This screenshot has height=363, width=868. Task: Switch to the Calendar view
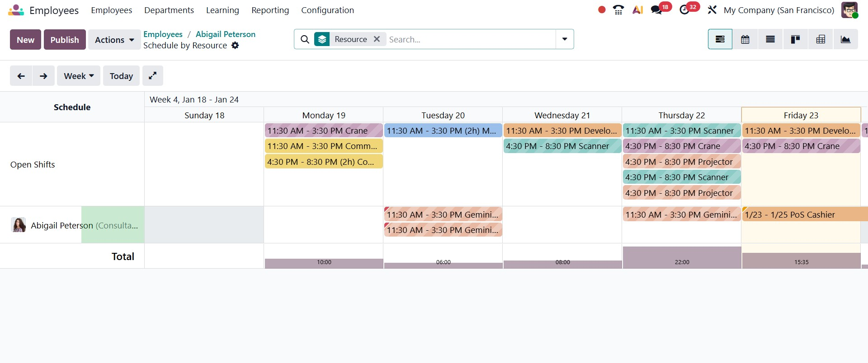click(x=745, y=40)
